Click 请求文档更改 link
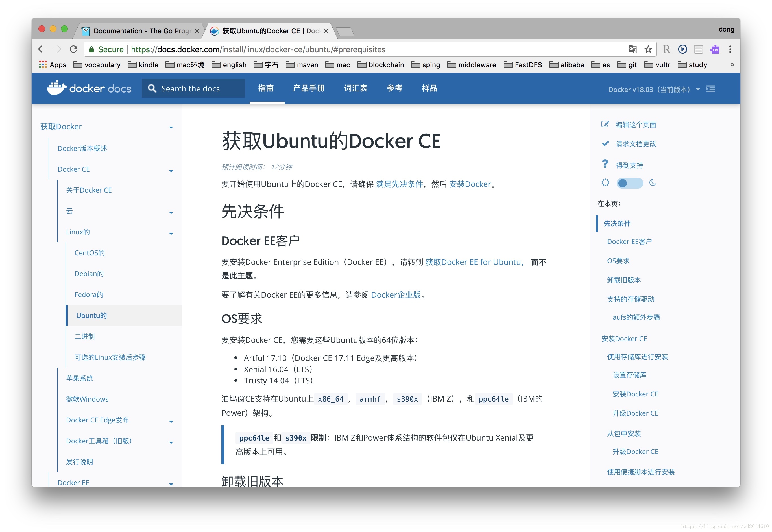772x532 pixels. point(635,144)
